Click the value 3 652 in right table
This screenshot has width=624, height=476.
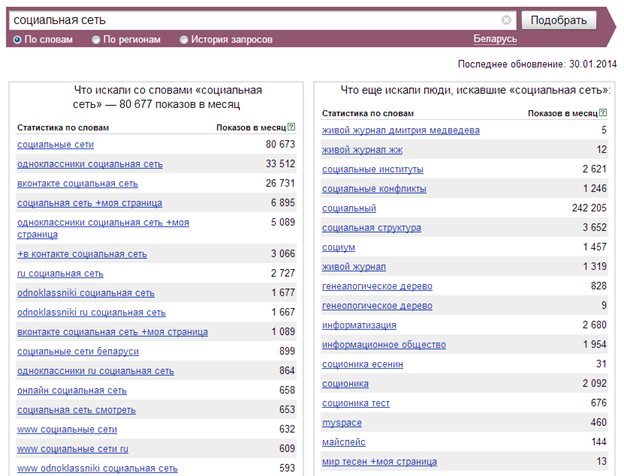pos(595,227)
